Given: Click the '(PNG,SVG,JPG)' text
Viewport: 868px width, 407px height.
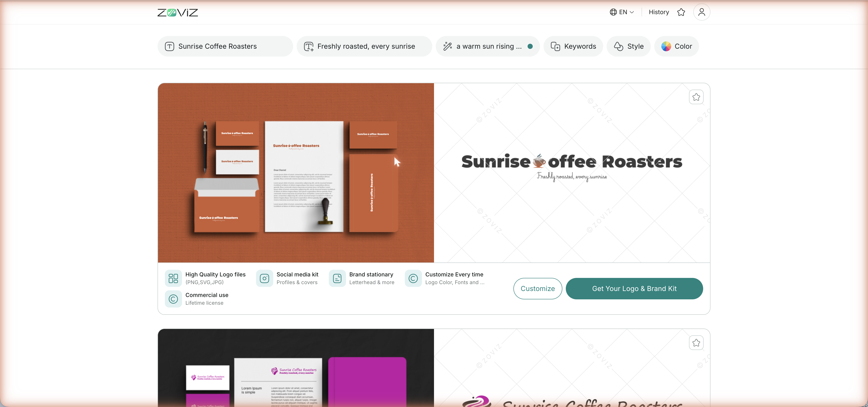Looking at the screenshot, I should tap(204, 282).
